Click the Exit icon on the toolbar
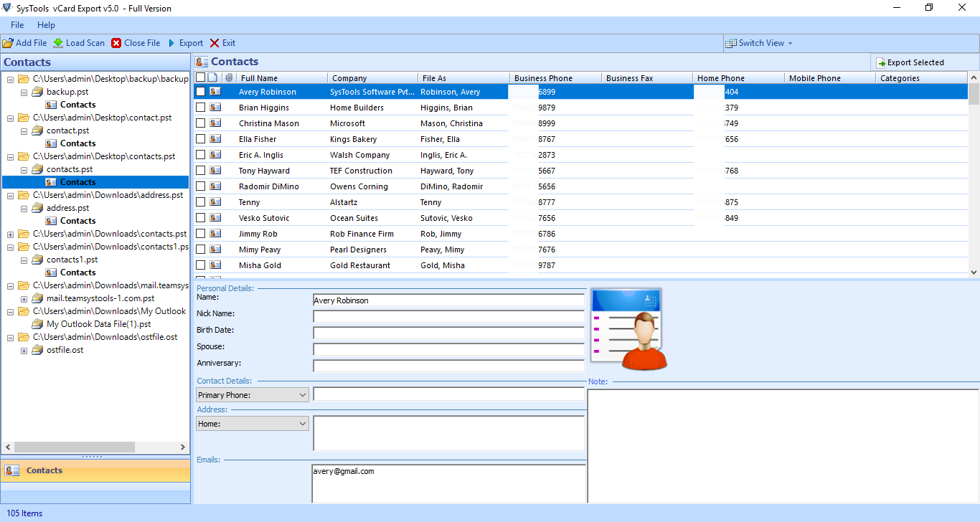 [x=213, y=42]
